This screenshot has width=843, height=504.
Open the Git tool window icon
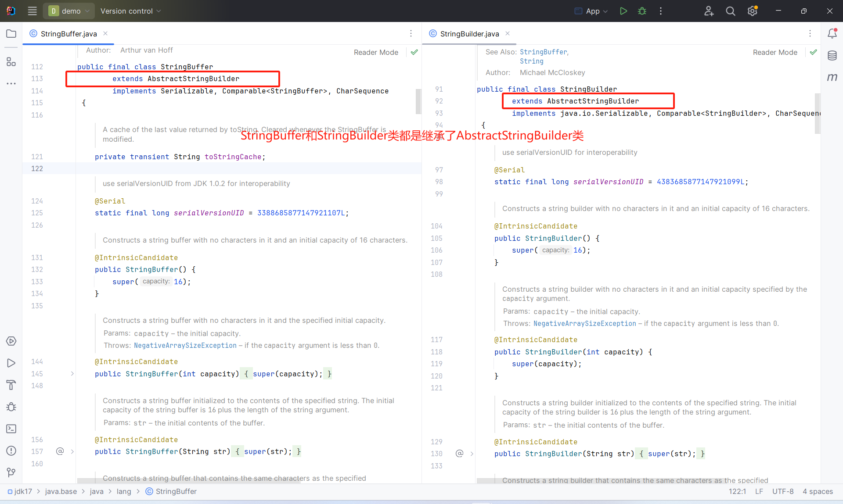tap(11, 472)
